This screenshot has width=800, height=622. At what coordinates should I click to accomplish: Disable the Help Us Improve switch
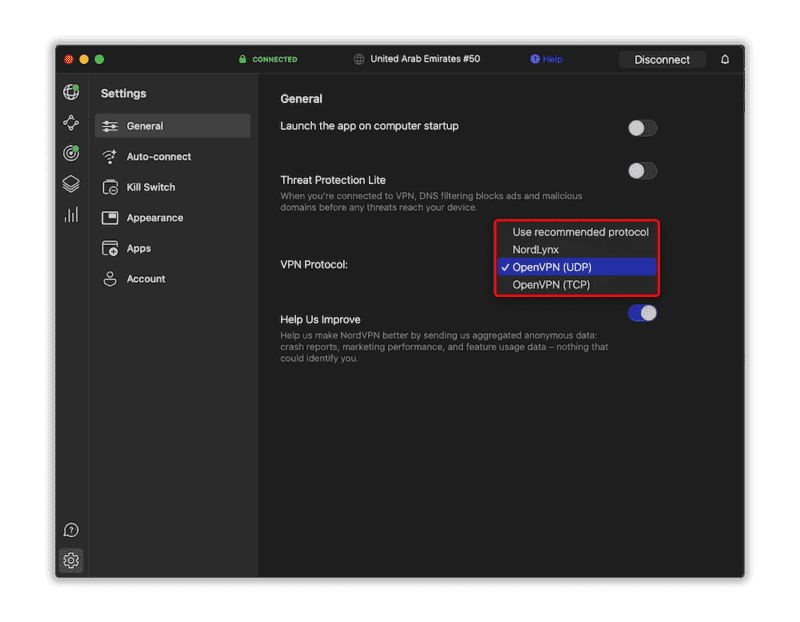coord(642,313)
